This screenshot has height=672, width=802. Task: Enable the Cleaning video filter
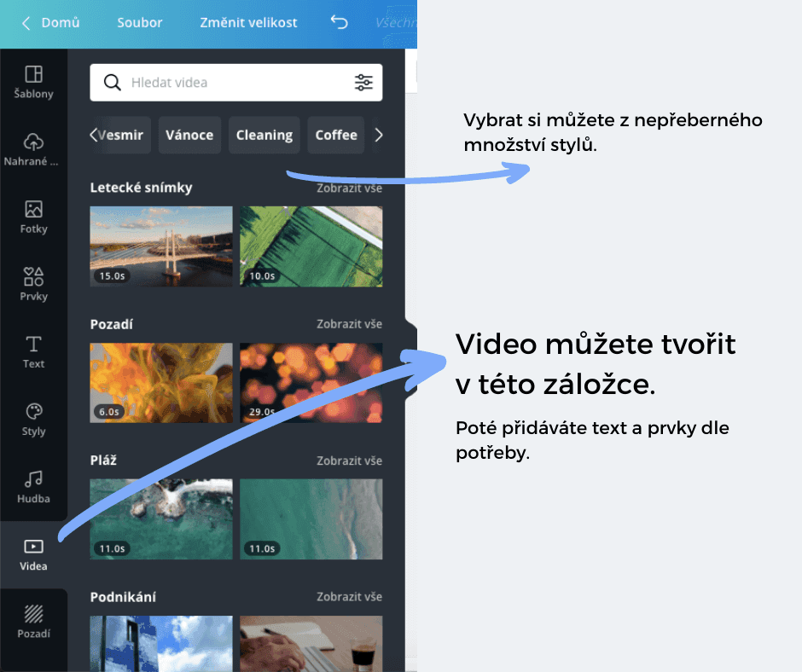pos(264,135)
